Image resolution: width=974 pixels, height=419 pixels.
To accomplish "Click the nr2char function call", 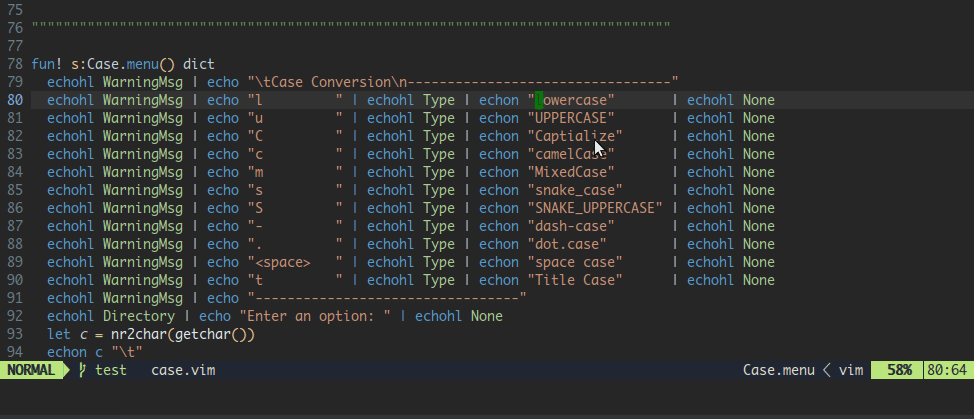I will (142, 334).
